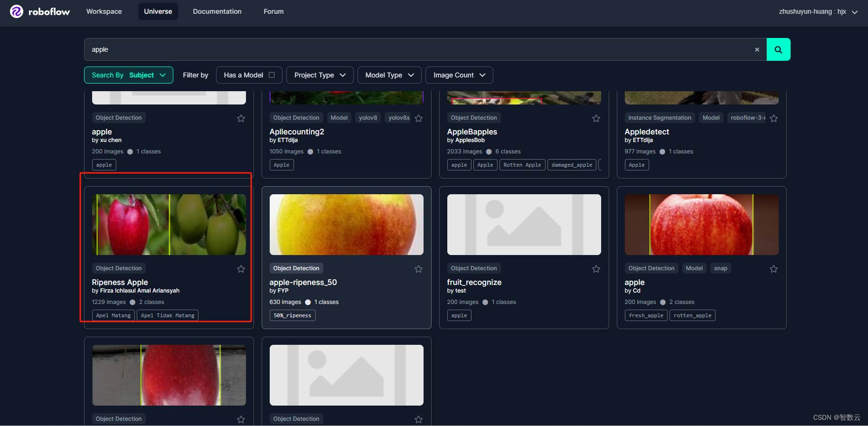Image resolution: width=868 pixels, height=426 pixels.
Task: Open the Ripeness Apple project title
Action: point(120,282)
